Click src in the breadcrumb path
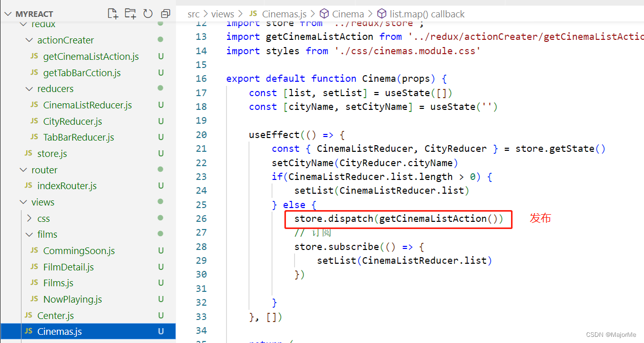The height and width of the screenshot is (343, 644). tap(193, 14)
